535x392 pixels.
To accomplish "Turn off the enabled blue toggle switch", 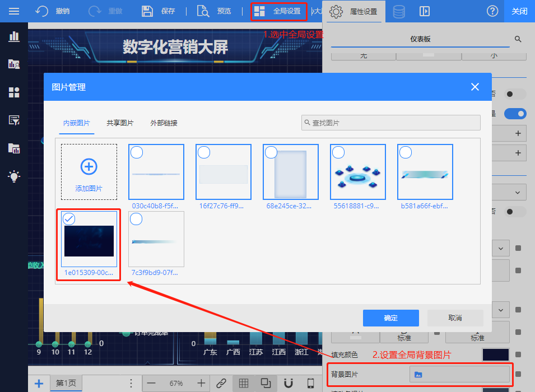I will point(515,114).
